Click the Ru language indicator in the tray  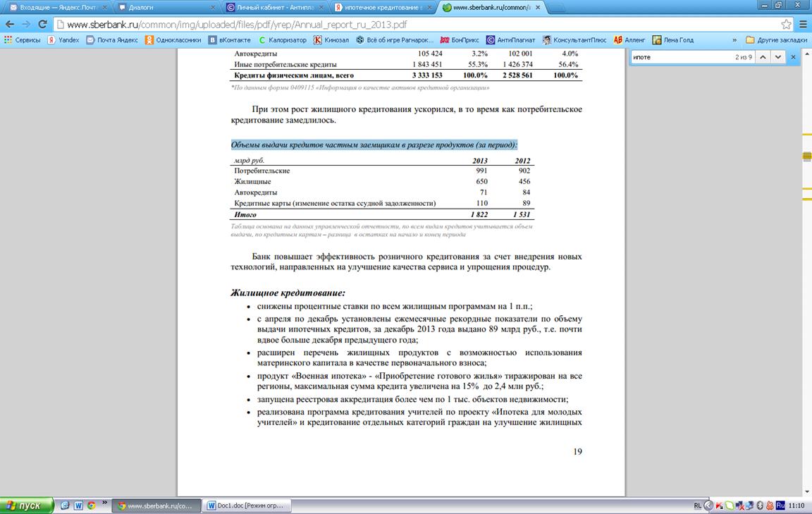pos(780,506)
